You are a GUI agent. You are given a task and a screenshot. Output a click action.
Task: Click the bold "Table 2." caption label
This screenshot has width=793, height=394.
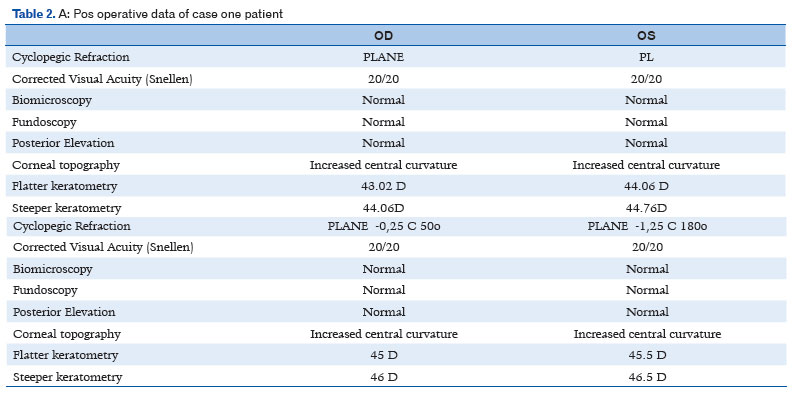click(33, 14)
